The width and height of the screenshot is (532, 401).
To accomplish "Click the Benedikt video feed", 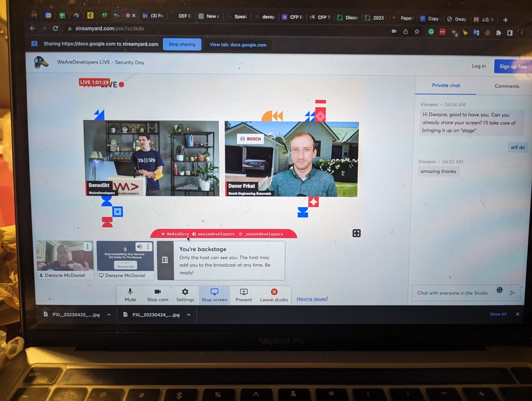I will click(x=151, y=158).
